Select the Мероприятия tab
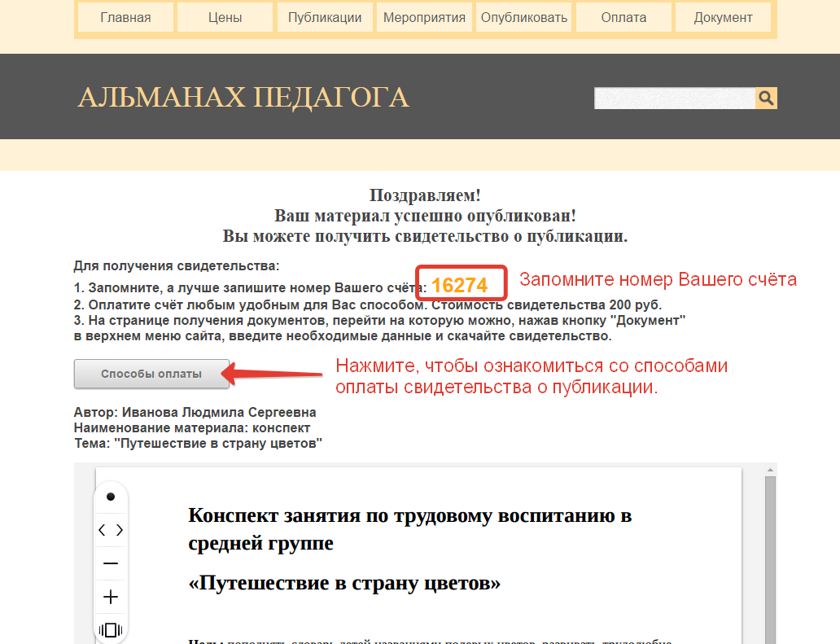The height and width of the screenshot is (644, 840). coord(424,17)
